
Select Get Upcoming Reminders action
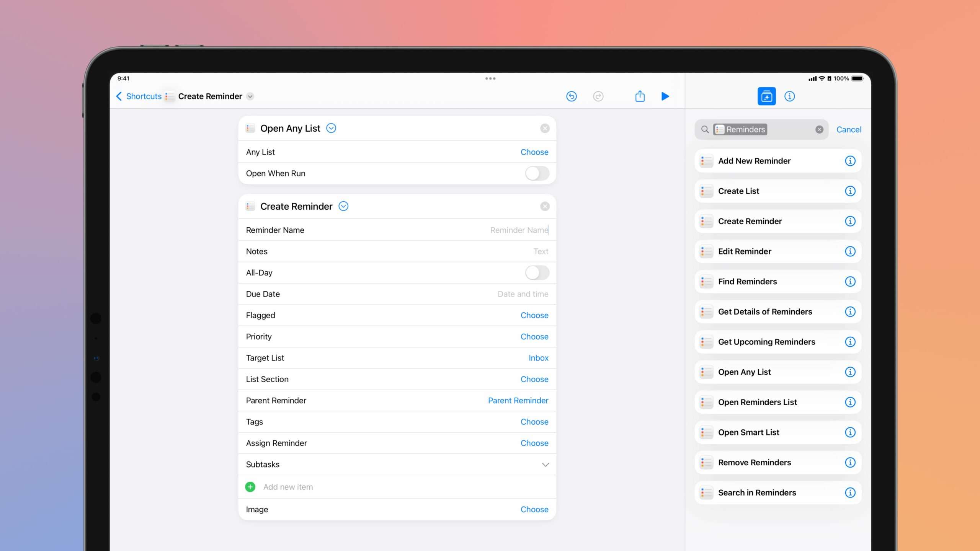[x=778, y=342]
